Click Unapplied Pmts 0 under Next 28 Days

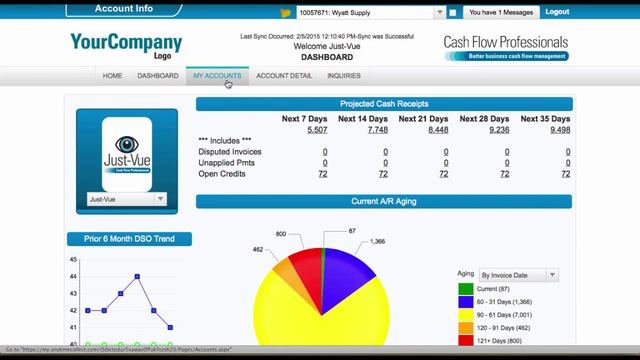click(x=507, y=163)
